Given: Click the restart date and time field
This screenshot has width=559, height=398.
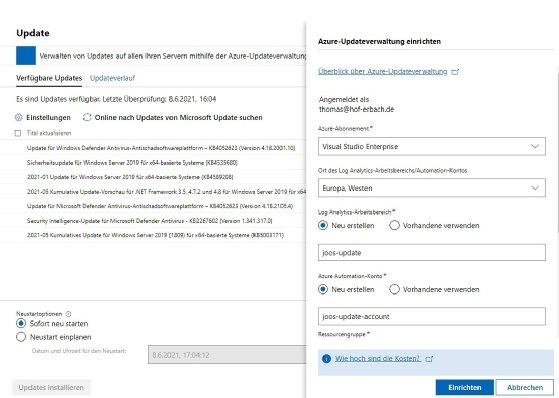Looking at the screenshot, I should (227, 354).
